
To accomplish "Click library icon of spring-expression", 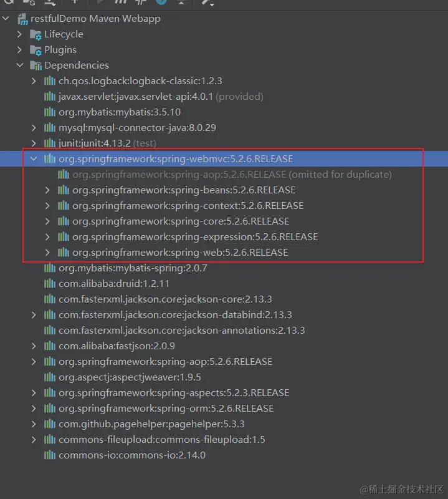I will click(x=64, y=237).
